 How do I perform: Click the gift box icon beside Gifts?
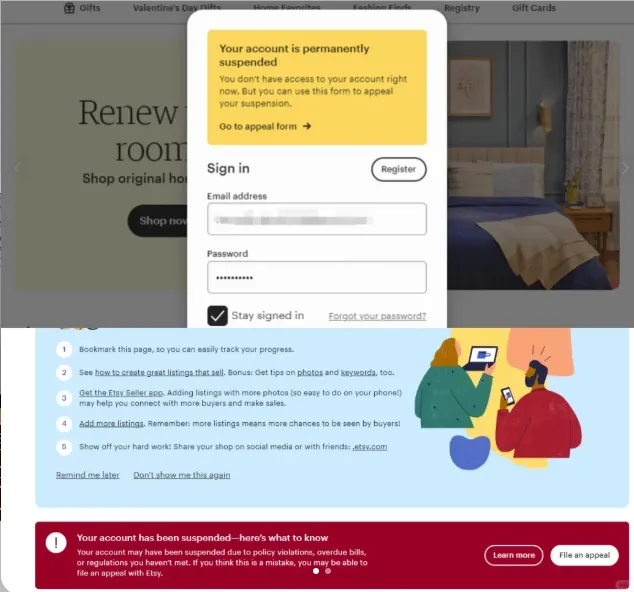[x=69, y=8]
